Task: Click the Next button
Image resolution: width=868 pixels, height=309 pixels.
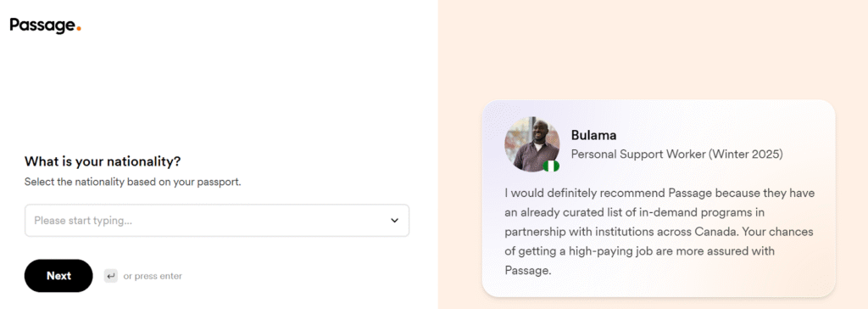Action: (x=58, y=276)
